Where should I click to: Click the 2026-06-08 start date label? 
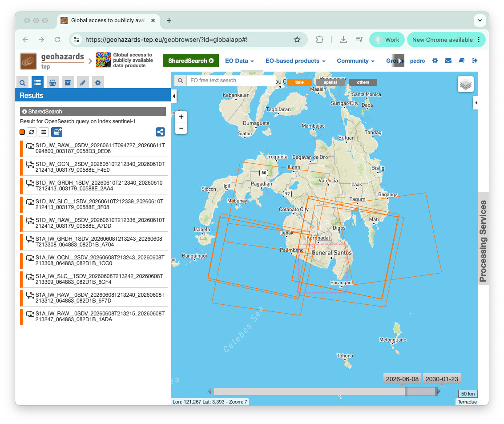click(402, 379)
